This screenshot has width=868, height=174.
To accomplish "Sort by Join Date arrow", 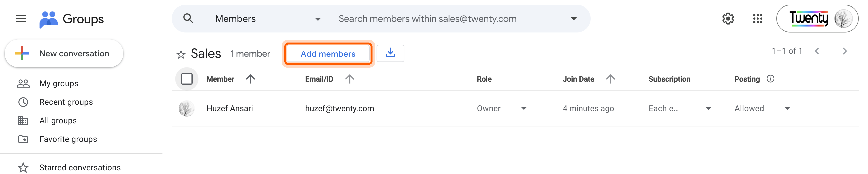I will [610, 79].
